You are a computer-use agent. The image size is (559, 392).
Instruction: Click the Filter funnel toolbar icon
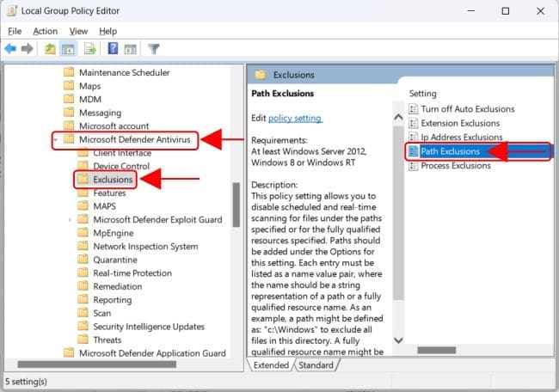click(154, 48)
